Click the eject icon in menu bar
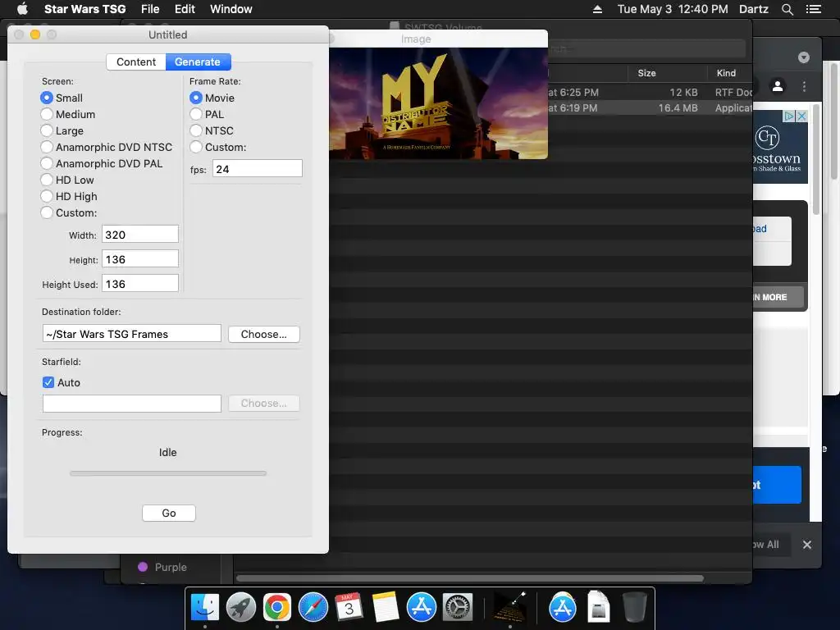The width and height of the screenshot is (840, 630). pyautogui.click(x=597, y=9)
